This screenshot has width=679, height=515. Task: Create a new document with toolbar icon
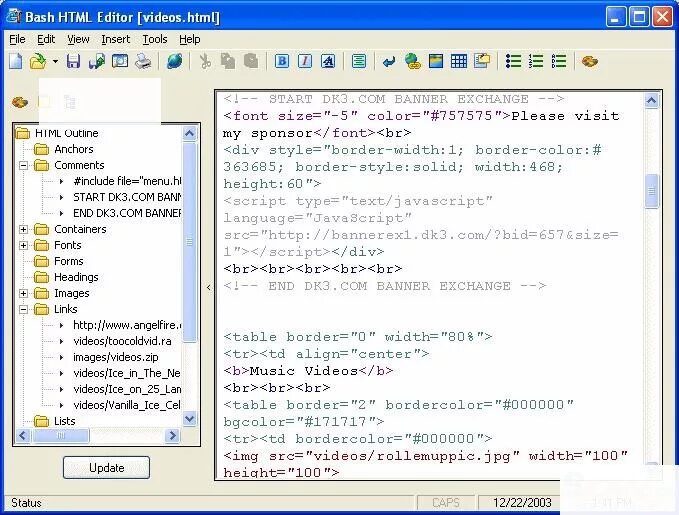tap(16, 61)
